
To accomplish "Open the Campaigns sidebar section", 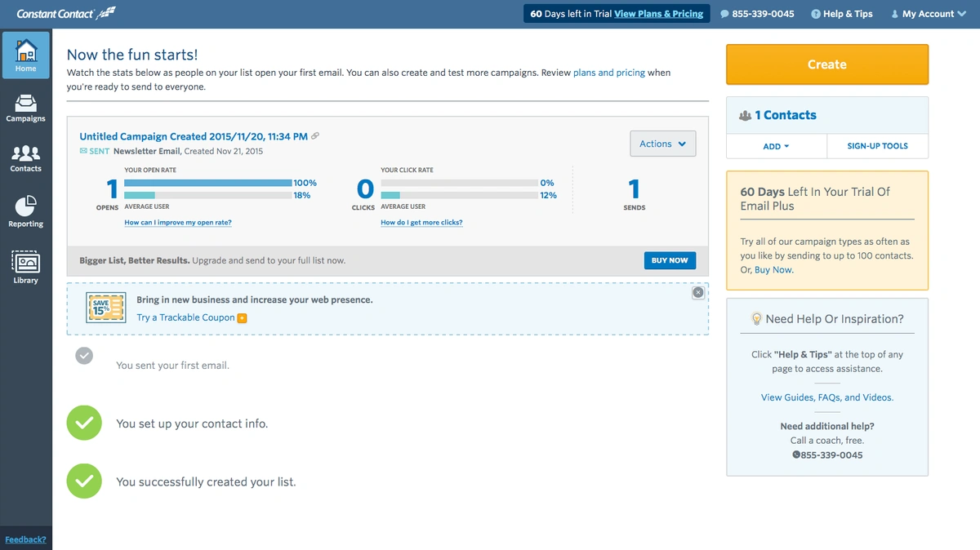I will click(x=26, y=109).
